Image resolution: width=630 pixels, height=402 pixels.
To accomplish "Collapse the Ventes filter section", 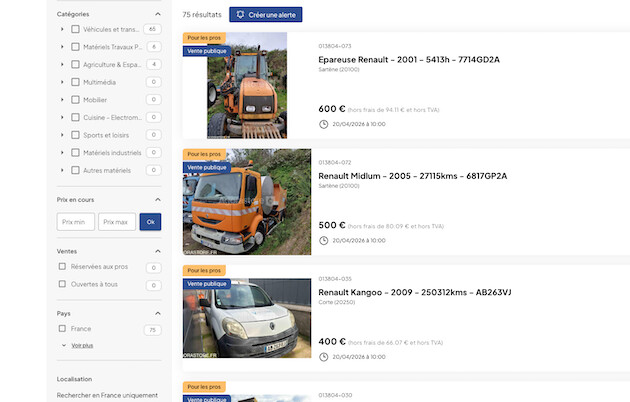I will click(157, 251).
